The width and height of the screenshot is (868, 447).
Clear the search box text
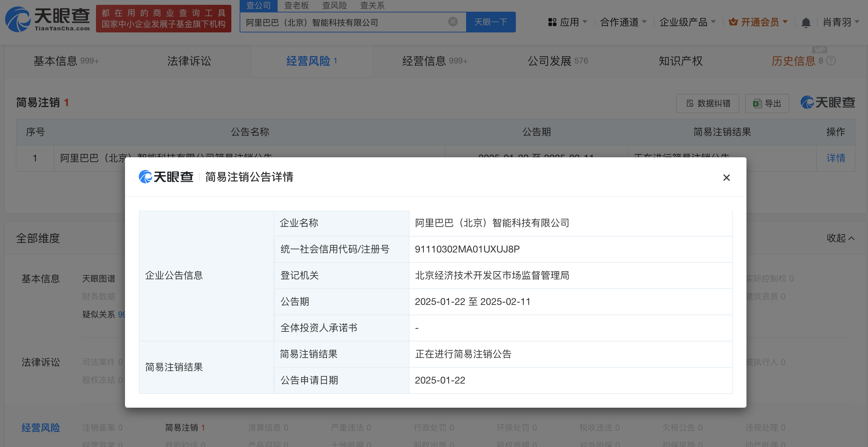453,22
